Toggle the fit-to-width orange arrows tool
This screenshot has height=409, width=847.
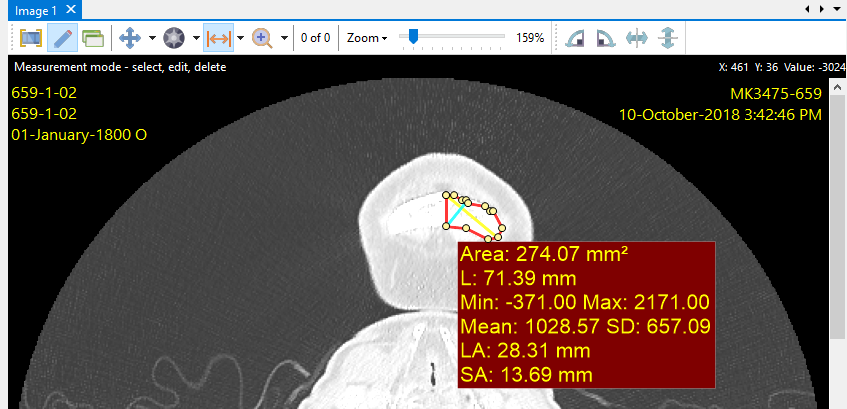[x=218, y=38]
